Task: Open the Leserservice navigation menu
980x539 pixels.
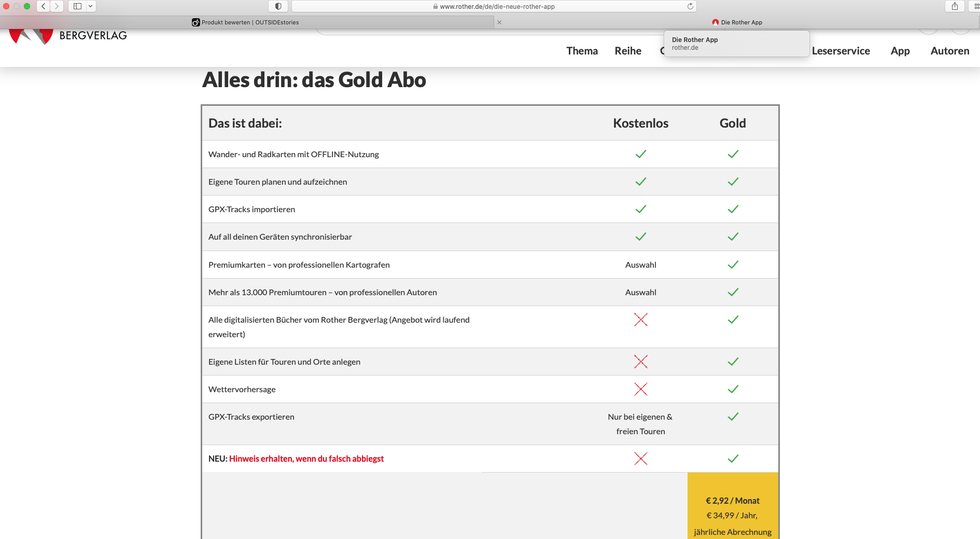Action: 841,51
